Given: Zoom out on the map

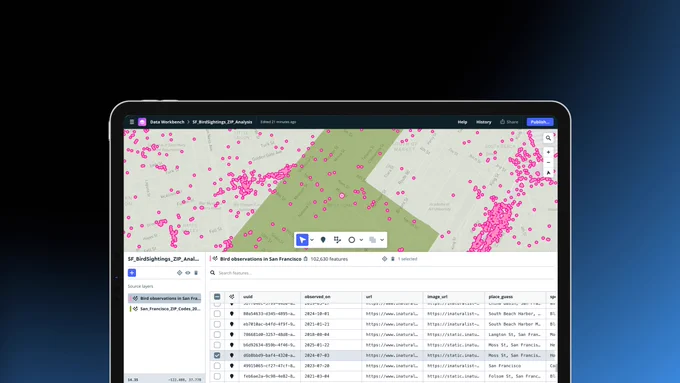Looking at the screenshot, I should pos(548,163).
